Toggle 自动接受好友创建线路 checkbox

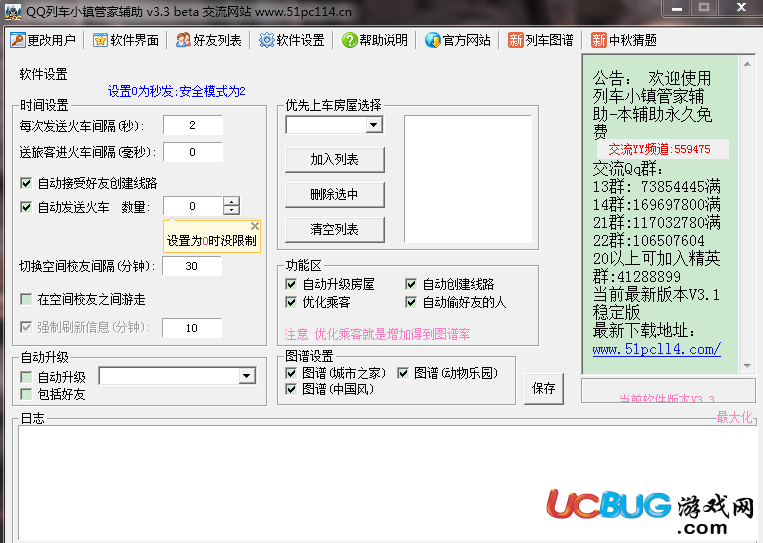(x=26, y=183)
